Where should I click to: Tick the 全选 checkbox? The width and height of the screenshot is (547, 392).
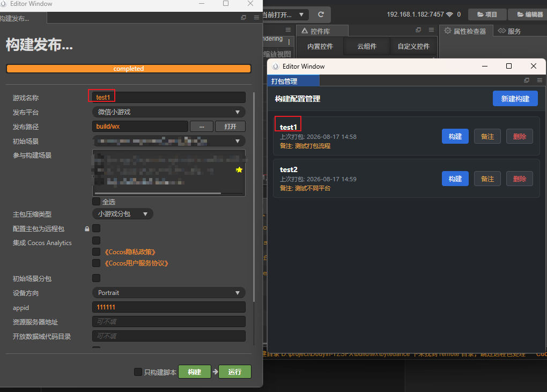coord(97,201)
